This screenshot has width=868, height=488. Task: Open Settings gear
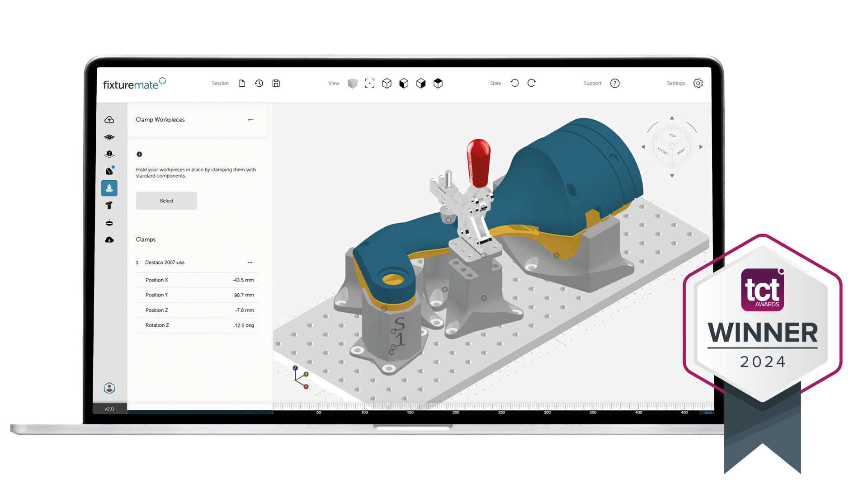click(x=698, y=83)
